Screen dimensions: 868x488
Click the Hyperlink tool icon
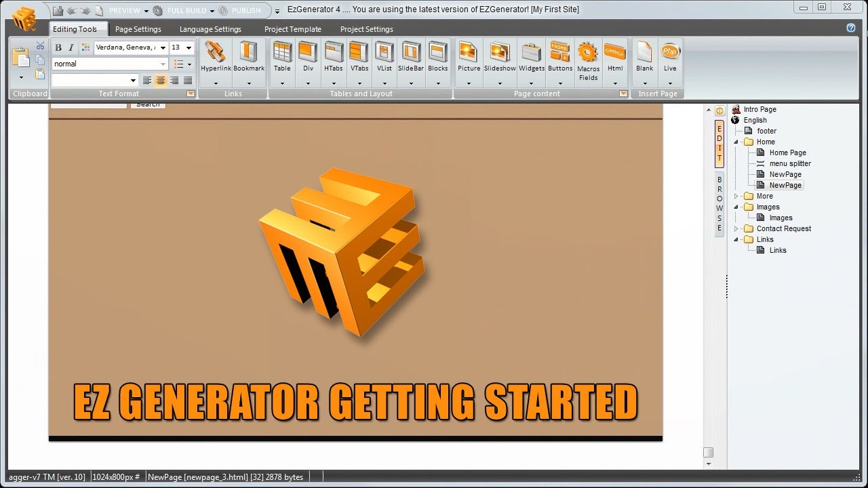[216, 52]
